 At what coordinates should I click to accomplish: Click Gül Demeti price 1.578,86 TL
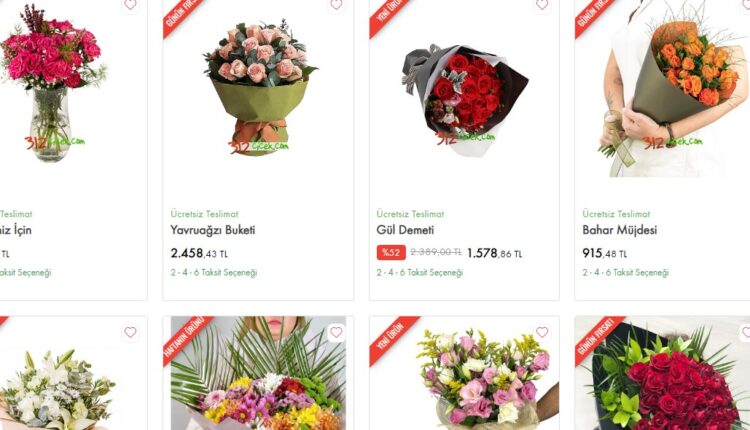pyautogui.click(x=495, y=253)
